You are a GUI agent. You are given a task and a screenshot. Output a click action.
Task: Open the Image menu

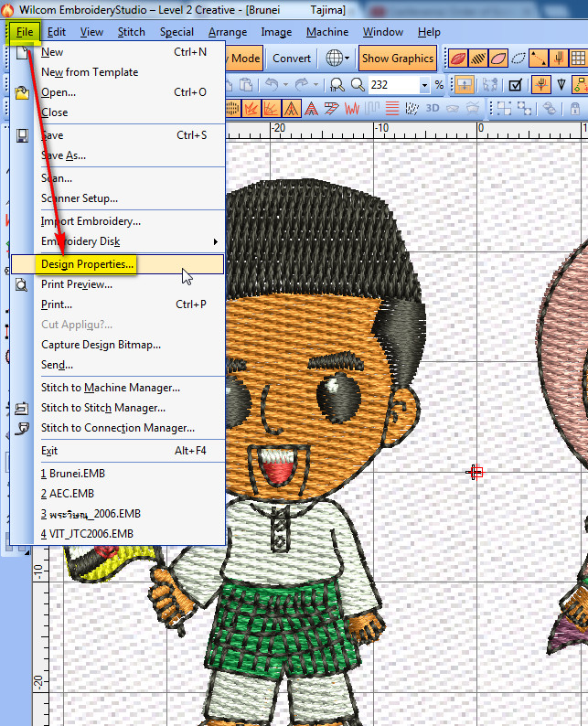(x=276, y=32)
